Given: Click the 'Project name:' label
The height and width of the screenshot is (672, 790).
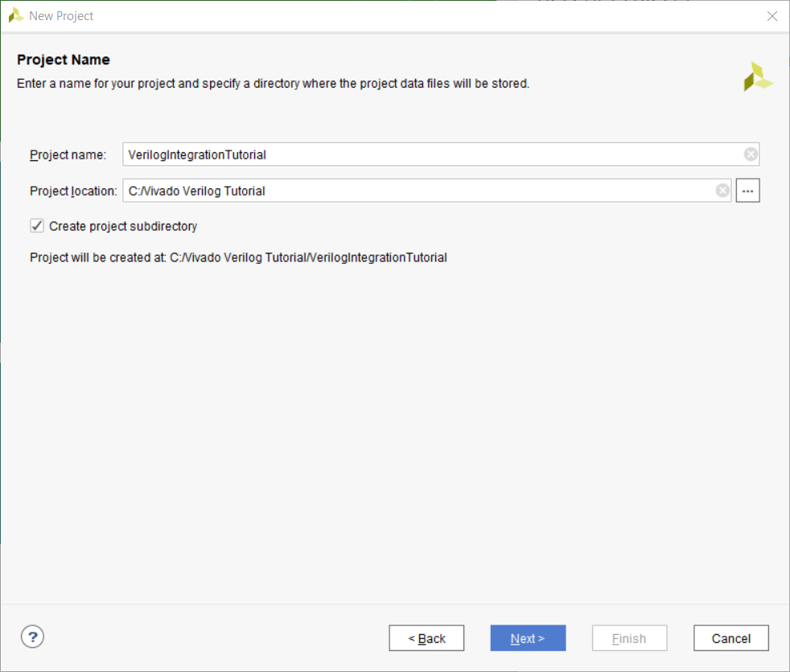Looking at the screenshot, I should (68, 155).
